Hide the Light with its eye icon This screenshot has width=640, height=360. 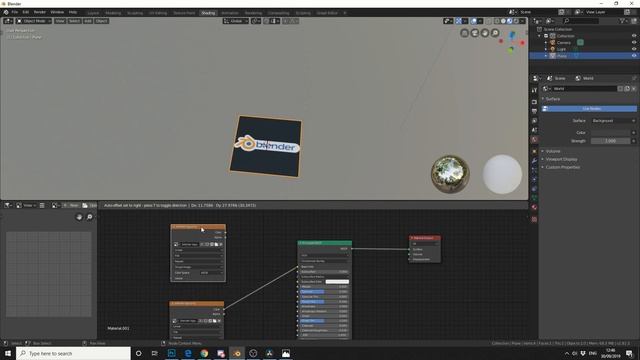pos(634,49)
